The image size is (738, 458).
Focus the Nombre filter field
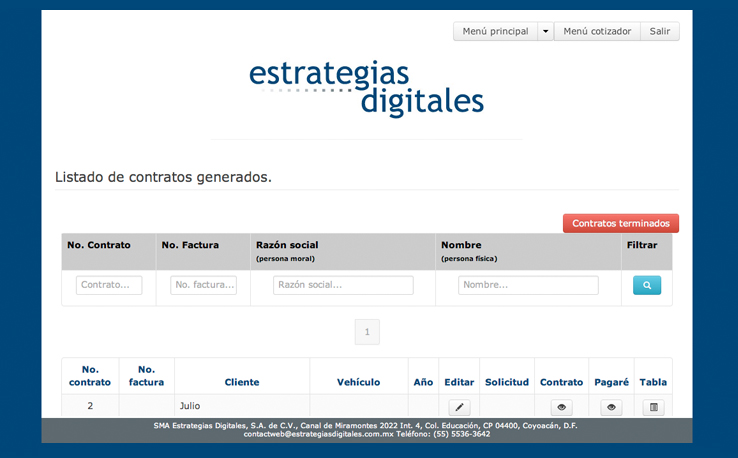pos(528,285)
